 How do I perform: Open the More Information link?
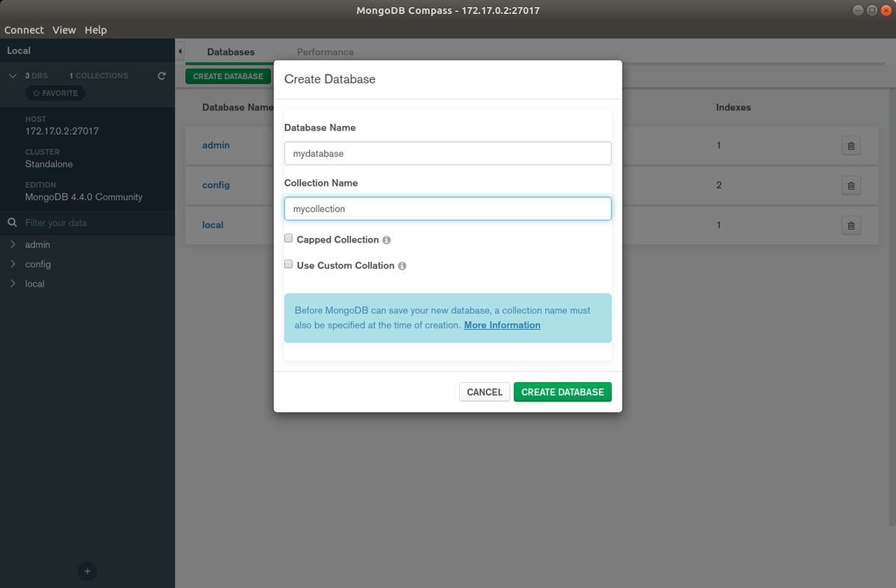point(503,325)
